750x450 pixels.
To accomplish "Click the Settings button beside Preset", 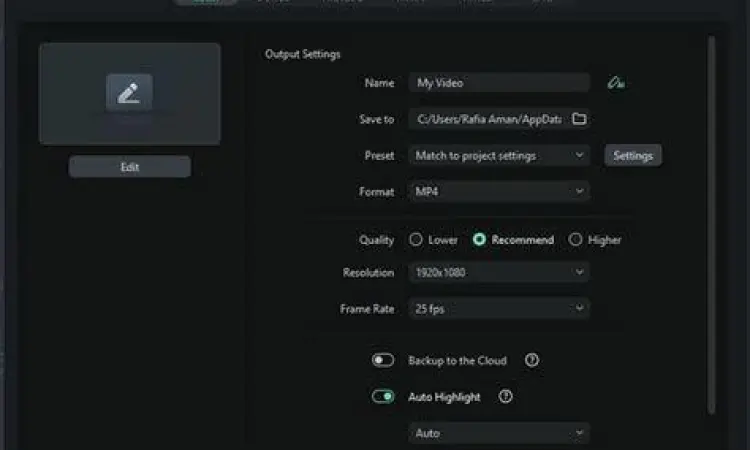I will click(x=632, y=156).
